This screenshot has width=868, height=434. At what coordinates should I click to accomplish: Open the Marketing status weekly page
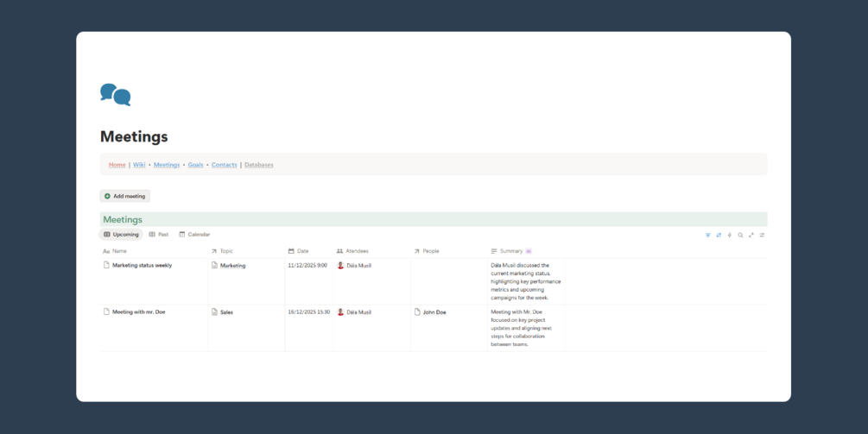[142, 266]
